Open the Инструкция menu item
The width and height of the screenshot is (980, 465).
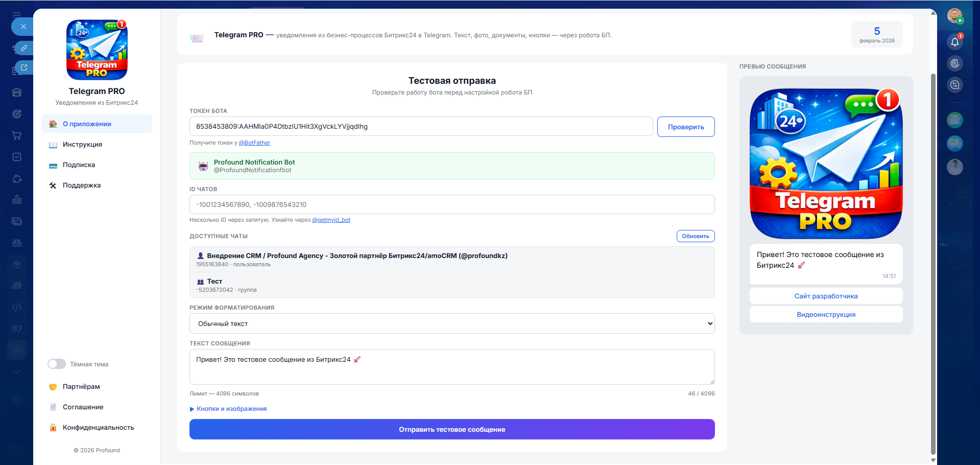[x=82, y=145]
